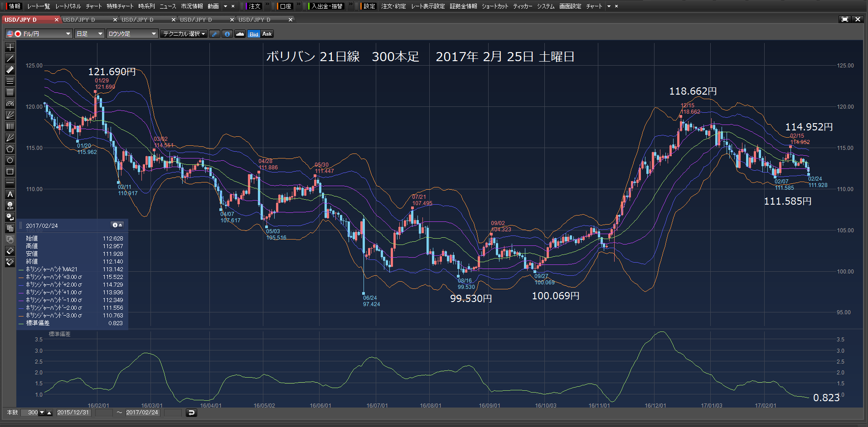The width and height of the screenshot is (868, 427).
Task: Click the 口座 button
Action: pyautogui.click(x=286, y=6)
